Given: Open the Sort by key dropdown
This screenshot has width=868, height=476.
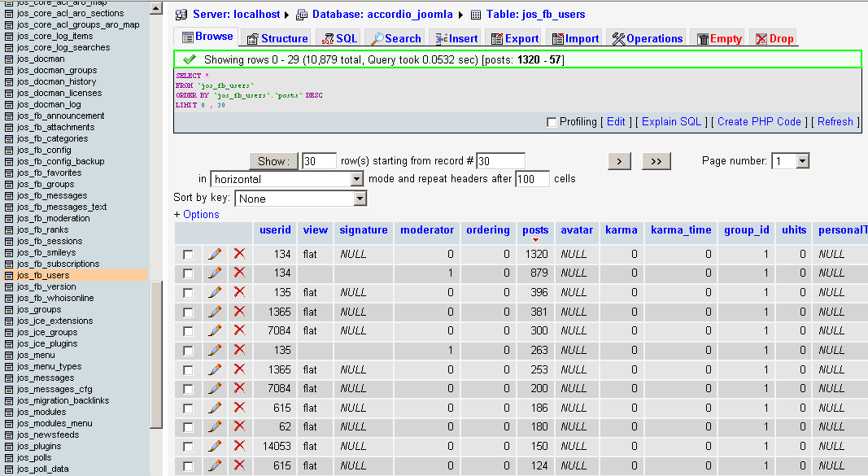Looking at the screenshot, I should (x=301, y=199).
